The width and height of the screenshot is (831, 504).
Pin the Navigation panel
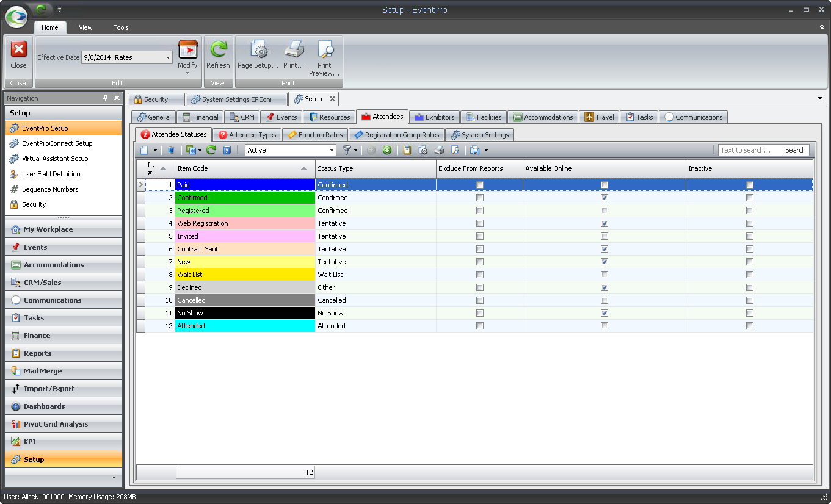click(106, 98)
